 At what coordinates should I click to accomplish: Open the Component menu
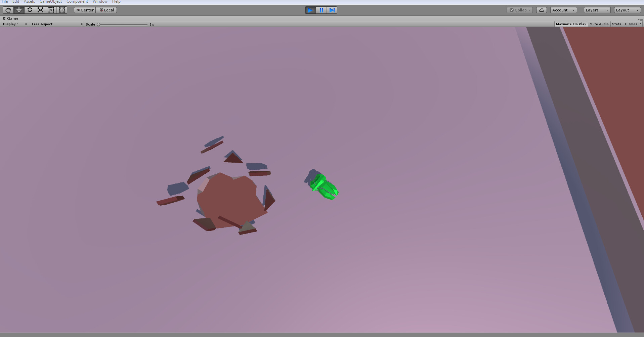77,2
